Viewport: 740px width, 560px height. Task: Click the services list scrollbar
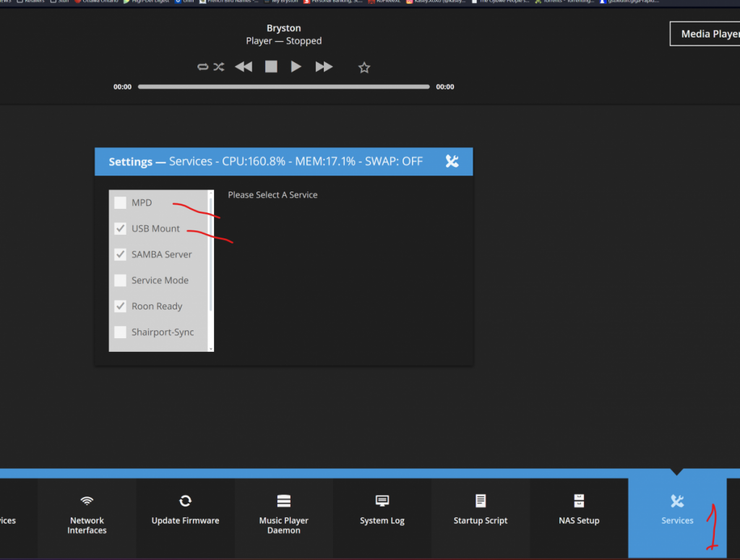[210, 254]
